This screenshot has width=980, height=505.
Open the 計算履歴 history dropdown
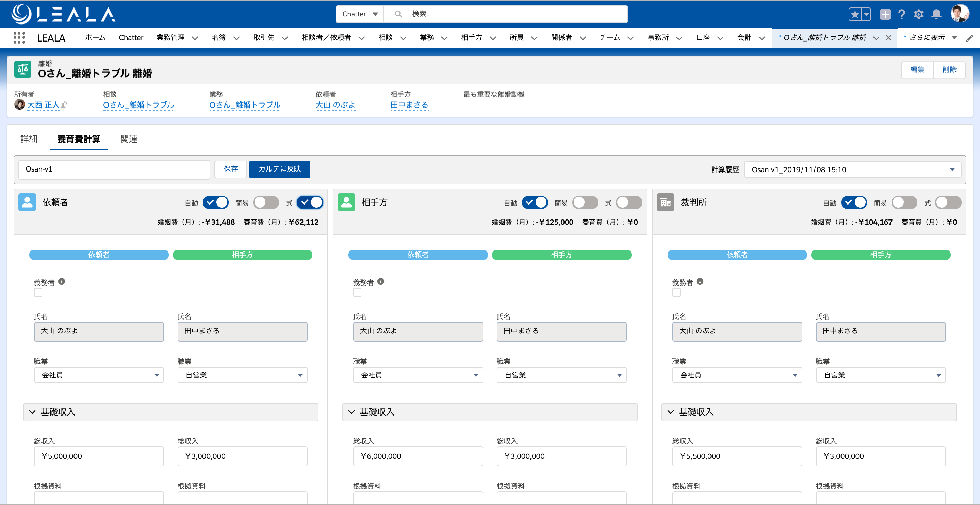pos(852,170)
